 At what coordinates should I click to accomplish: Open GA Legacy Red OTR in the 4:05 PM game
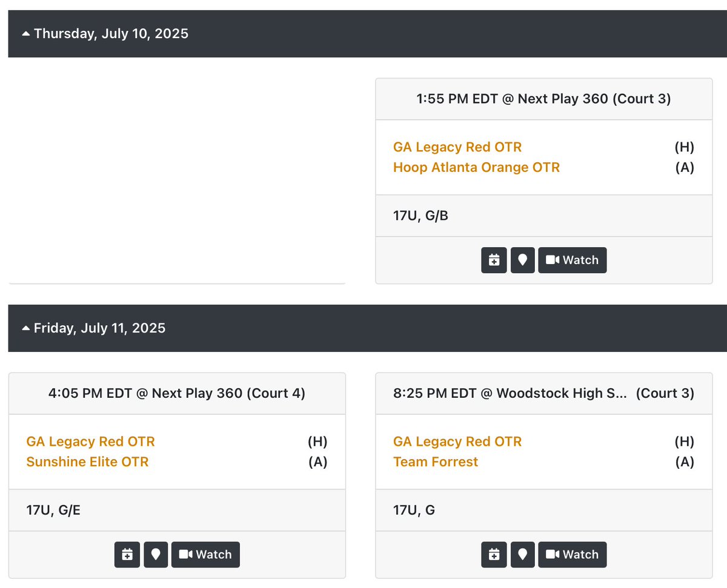91,441
